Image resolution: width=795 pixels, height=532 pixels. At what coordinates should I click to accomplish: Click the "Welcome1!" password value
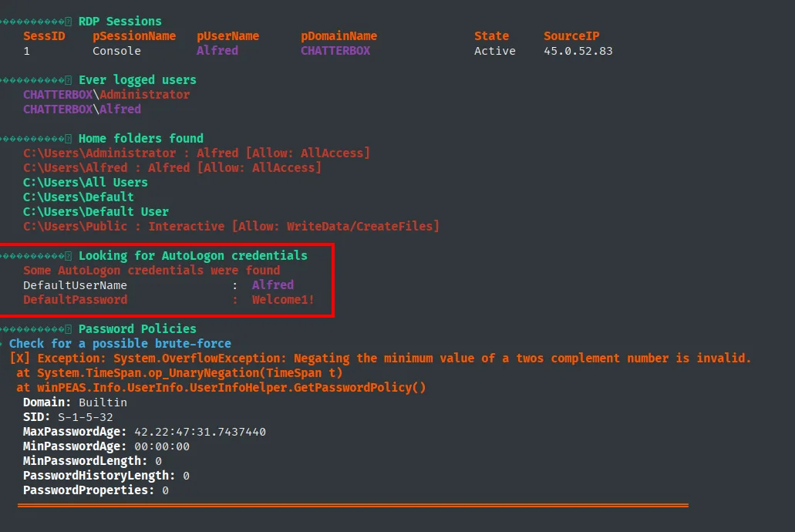pos(283,300)
